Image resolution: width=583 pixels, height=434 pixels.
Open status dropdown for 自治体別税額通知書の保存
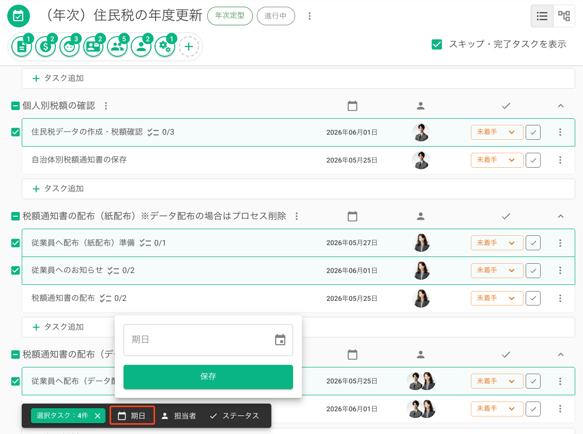coord(497,160)
